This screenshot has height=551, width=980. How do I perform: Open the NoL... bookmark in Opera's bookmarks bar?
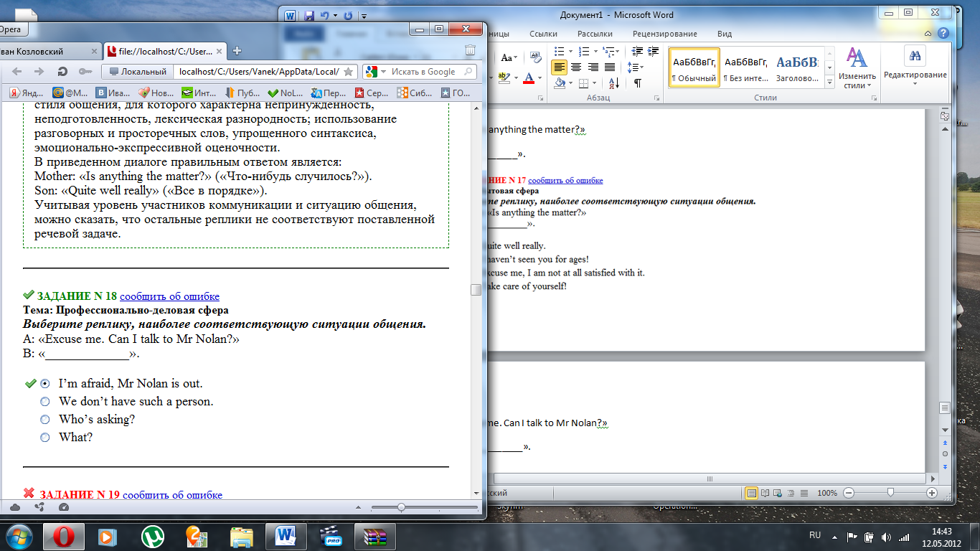286,93
